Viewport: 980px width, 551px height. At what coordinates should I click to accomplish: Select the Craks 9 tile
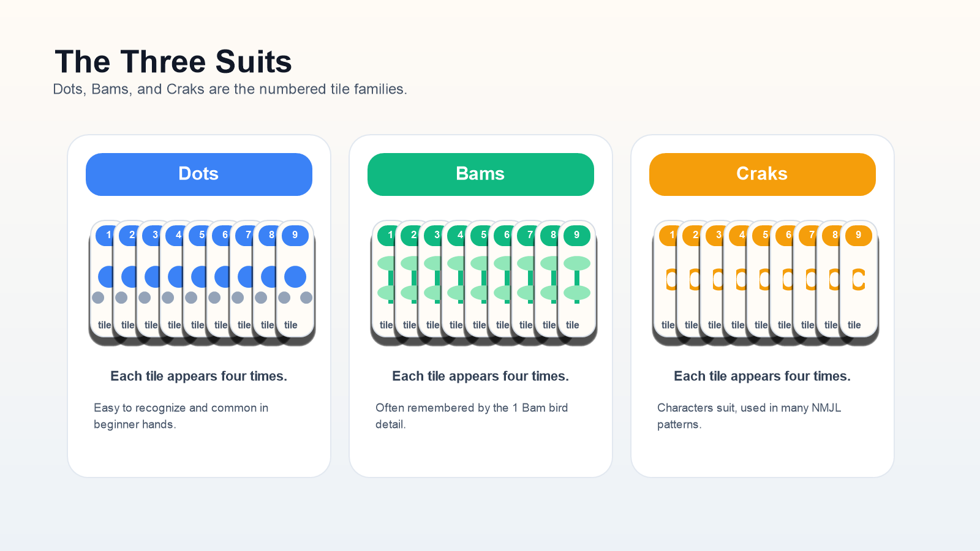tap(859, 279)
